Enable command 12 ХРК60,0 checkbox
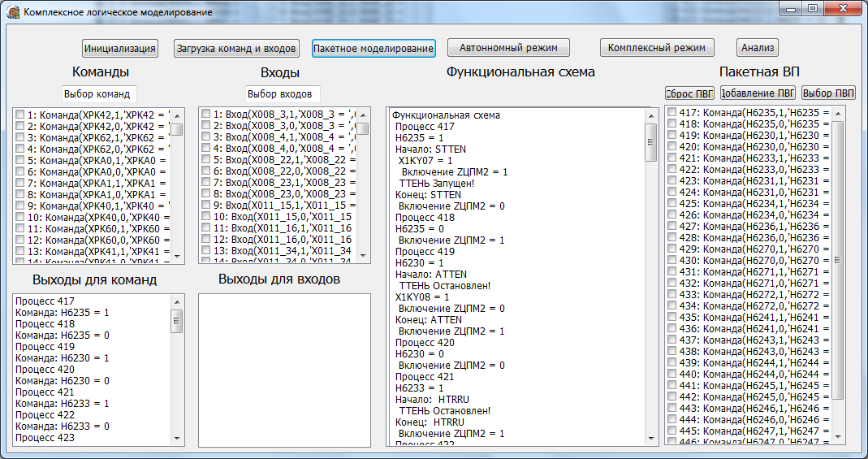Image resolution: width=868 pixels, height=459 pixels. pos(20,240)
